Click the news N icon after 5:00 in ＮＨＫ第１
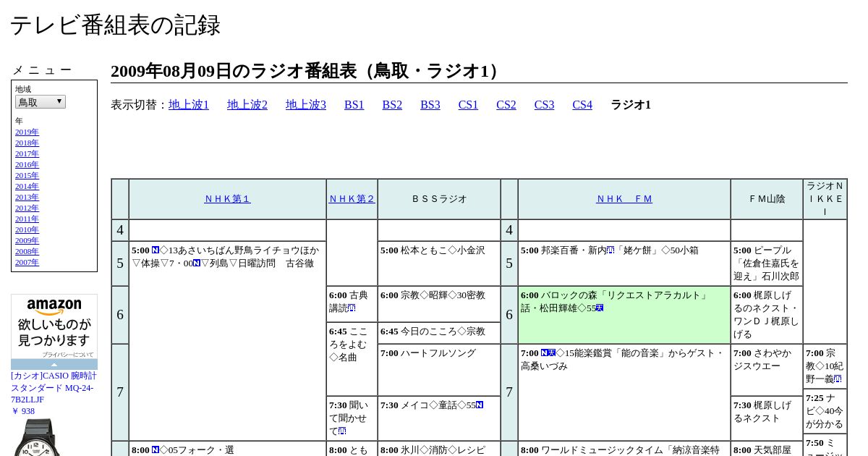Screen dimensions: 868x456 click(x=156, y=250)
